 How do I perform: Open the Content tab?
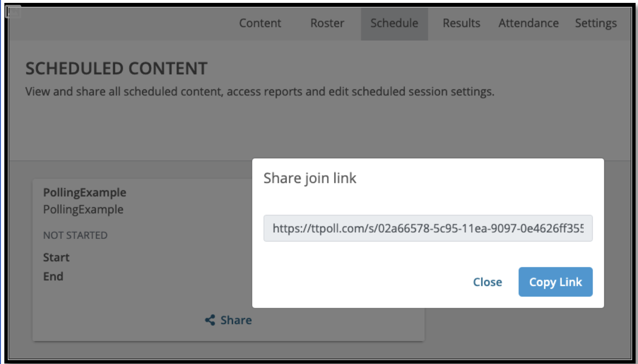pyautogui.click(x=260, y=23)
